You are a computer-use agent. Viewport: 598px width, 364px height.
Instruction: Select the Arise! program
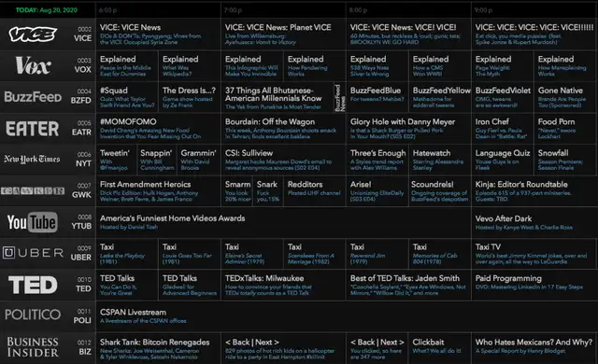pyautogui.click(x=377, y=190)
